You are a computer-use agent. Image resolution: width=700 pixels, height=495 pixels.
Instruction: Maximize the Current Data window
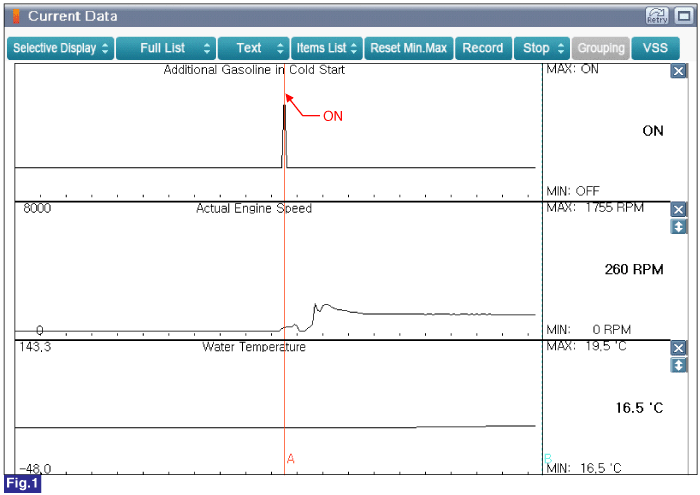tap(684, 16)
